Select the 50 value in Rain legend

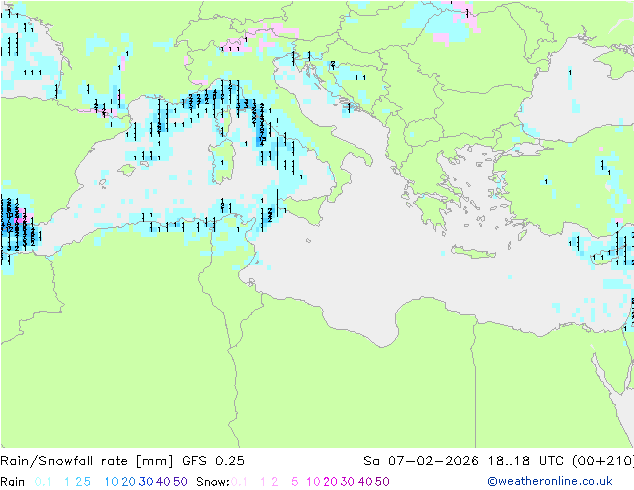coord(180,482)
